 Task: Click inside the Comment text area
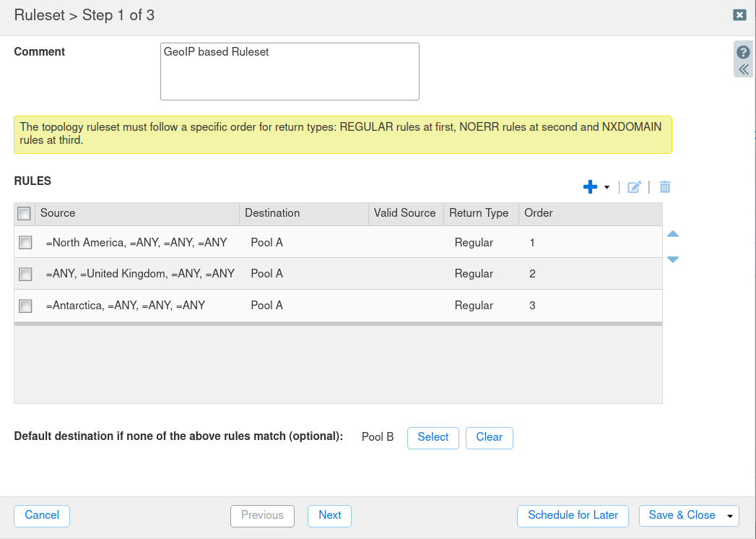coord(290,72)
